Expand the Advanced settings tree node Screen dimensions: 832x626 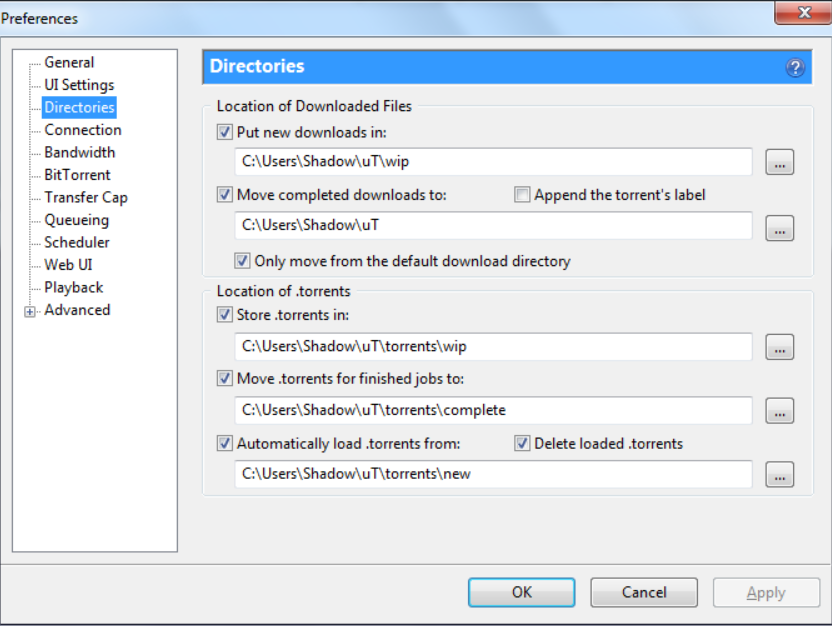tap(30, 310)
